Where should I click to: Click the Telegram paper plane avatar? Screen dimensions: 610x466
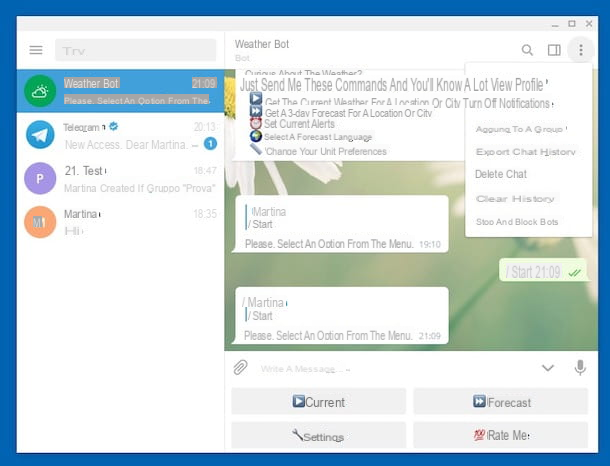[x=40, y=135]
